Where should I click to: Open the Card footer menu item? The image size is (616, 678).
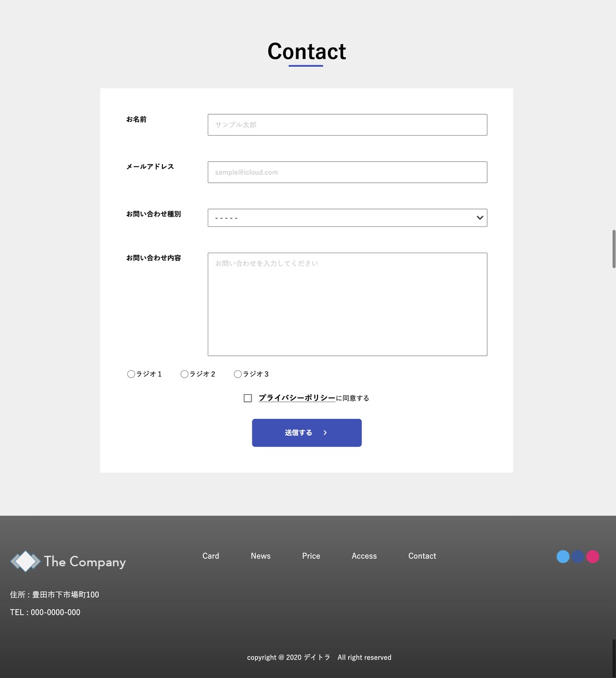(210, 556)
